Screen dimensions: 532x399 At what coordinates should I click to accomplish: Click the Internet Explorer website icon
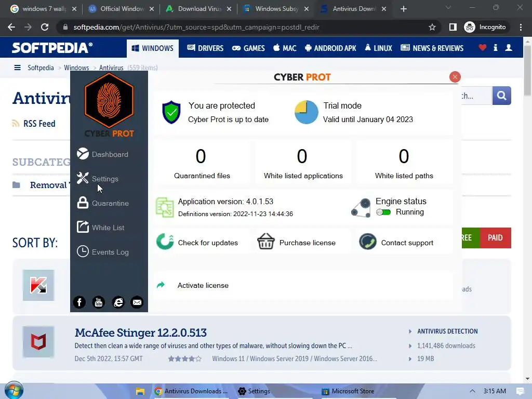point(118,302)
